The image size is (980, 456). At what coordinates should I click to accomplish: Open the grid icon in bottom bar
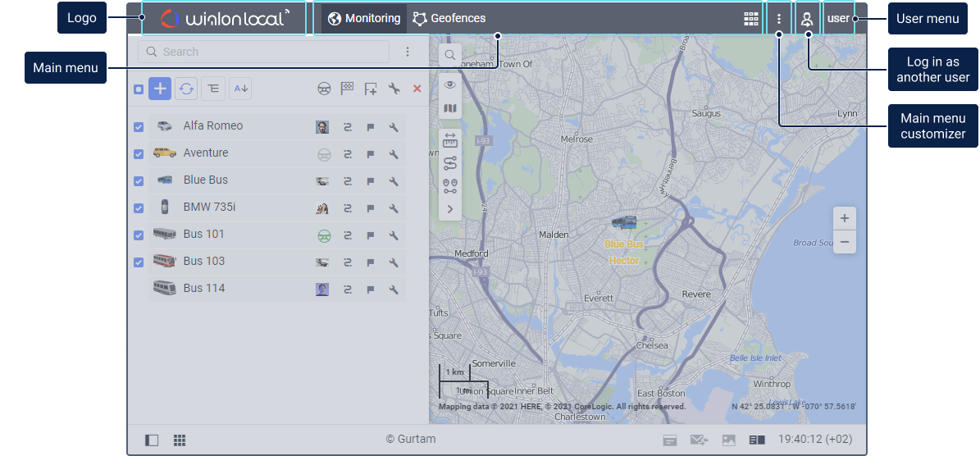pyautogui.click(x=180, y=440)
